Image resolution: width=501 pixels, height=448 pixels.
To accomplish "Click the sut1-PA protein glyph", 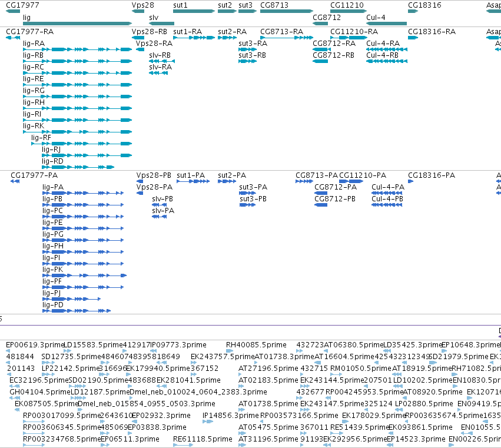I will pos(193,181).
